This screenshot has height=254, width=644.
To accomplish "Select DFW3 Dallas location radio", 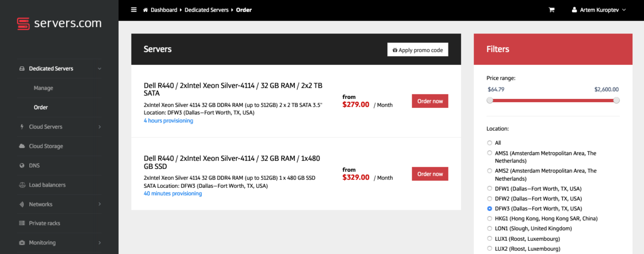I will 489,208.
